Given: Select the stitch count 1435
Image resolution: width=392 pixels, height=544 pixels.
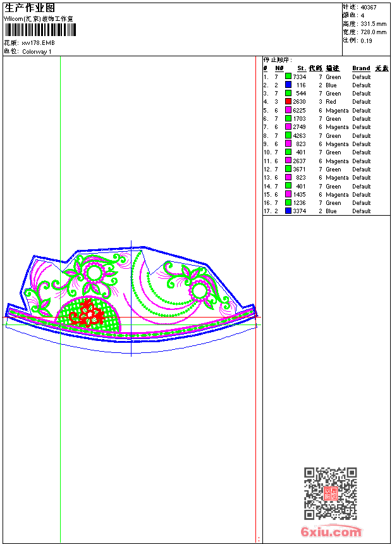Looking at the screenshot, I should click(300, 195).
